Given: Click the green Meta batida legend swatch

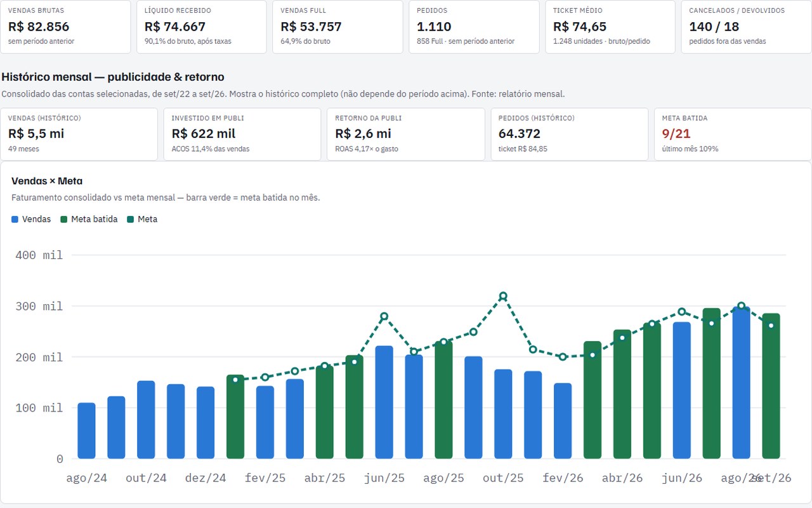Looking at the screenshot, I should (64, 219).
